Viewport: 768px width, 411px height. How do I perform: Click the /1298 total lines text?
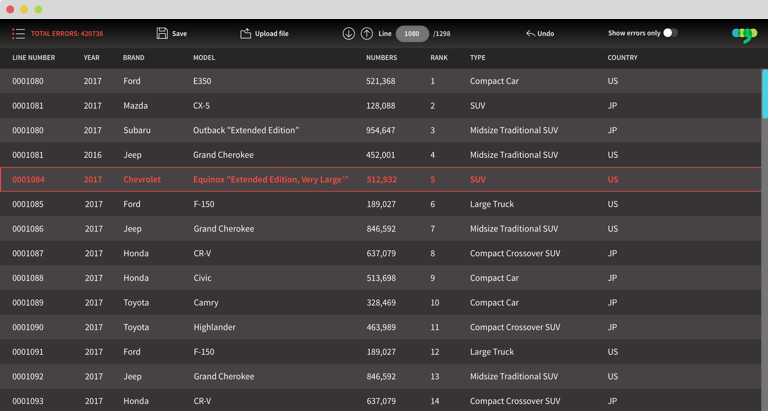click(442, 33)
